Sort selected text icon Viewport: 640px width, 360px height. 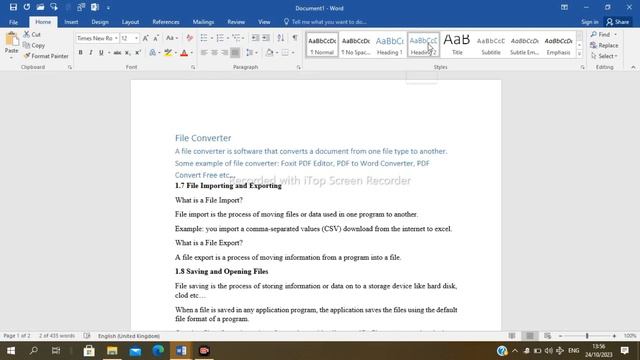pyautogui.click(x=280, y=38)
